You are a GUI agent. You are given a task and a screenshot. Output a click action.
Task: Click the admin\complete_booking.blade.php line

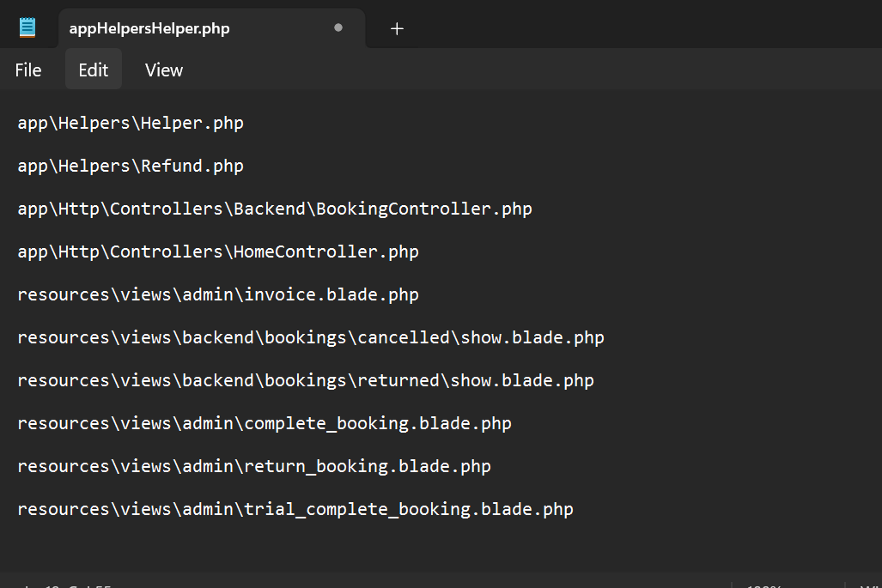pyautogui.click(x=265, y=423)
